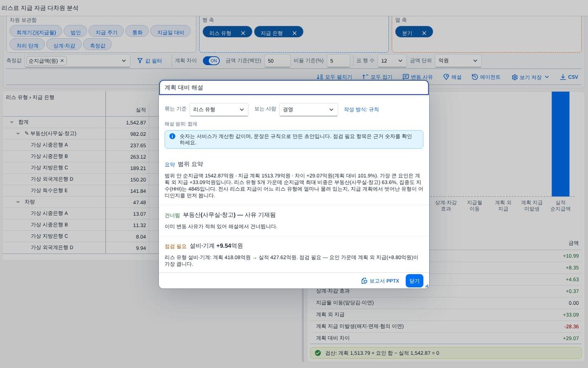Click the pencil icon next to 부동산(사무실·창고)
The height and width of the screenshot is (368, 588).
tap(27, 133)
